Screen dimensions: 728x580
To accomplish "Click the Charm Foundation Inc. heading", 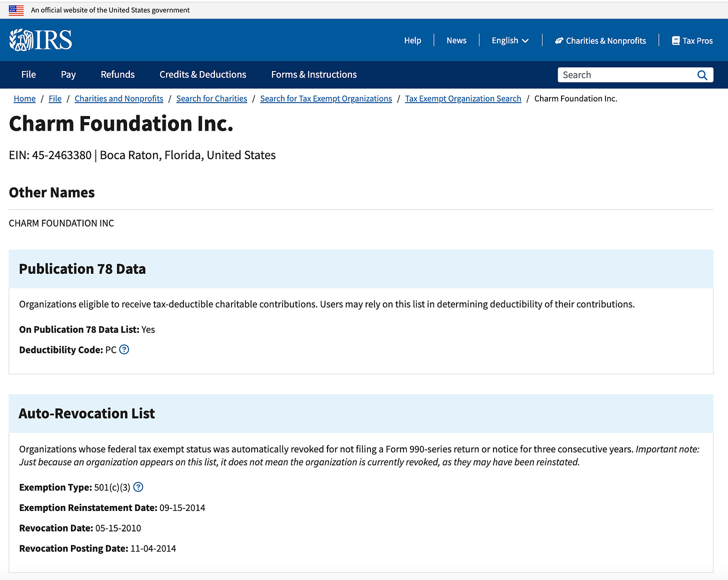I will tap(121, 124).
